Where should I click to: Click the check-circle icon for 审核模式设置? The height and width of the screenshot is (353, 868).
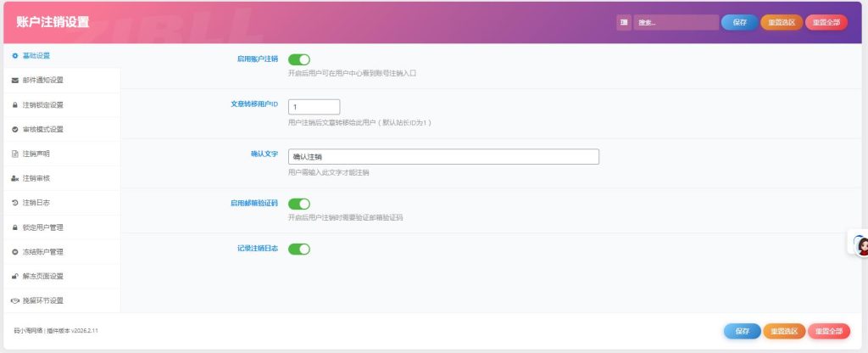click(15, 129)
